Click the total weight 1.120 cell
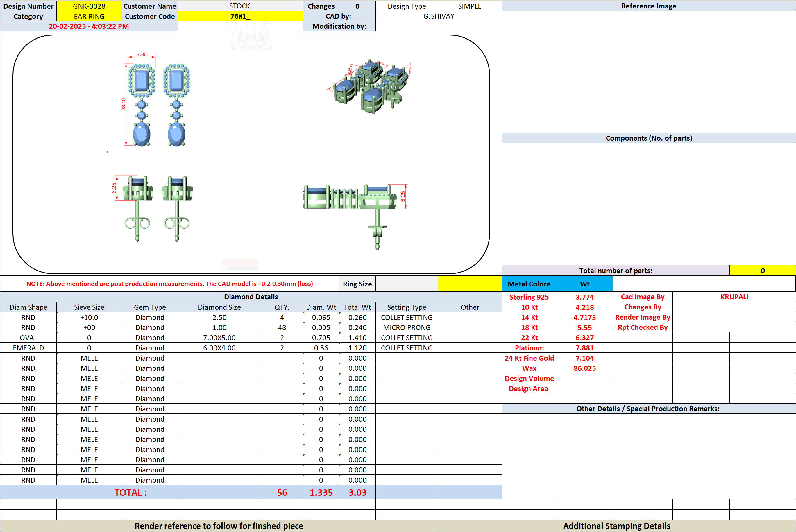796x532 pixels. pos(357,348)
